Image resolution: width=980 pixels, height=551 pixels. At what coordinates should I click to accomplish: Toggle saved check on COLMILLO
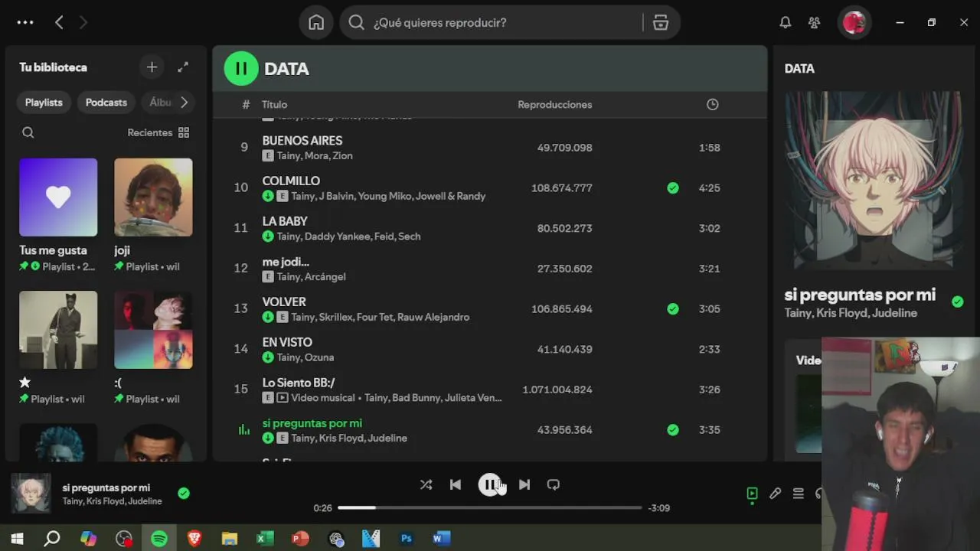point(672,187)
